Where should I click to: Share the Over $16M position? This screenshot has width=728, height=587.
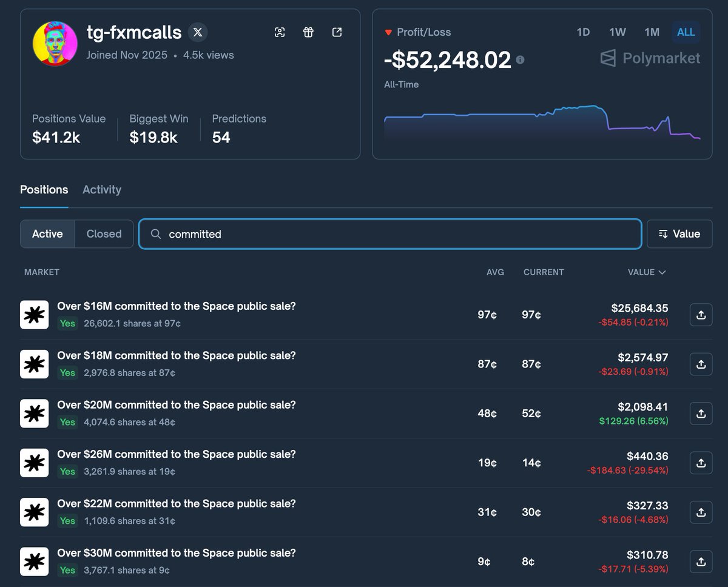[x=701, y=315]
